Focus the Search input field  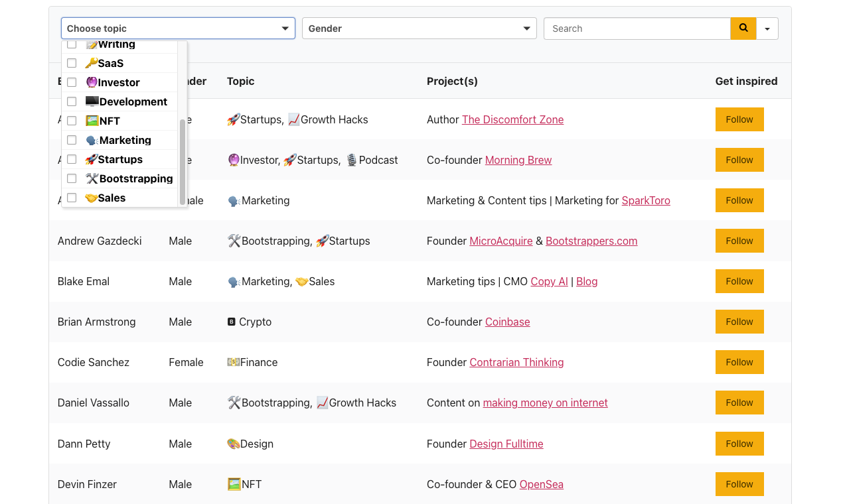pyautogui.click(x=637, y=29)
